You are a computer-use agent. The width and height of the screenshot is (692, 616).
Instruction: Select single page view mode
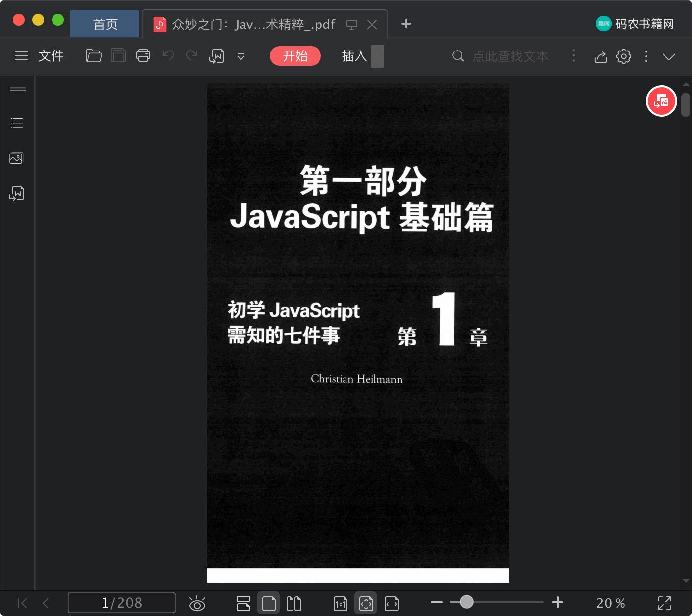[268, 603]
